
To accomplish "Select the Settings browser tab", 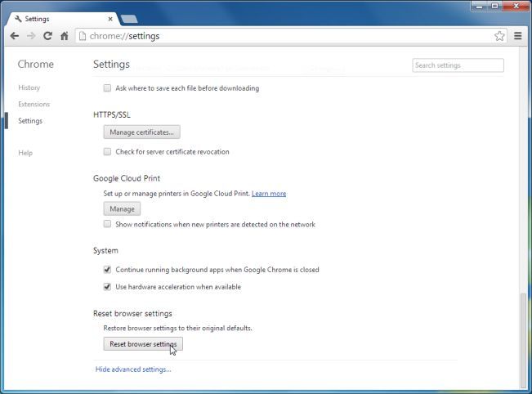I will coord(63,19).
